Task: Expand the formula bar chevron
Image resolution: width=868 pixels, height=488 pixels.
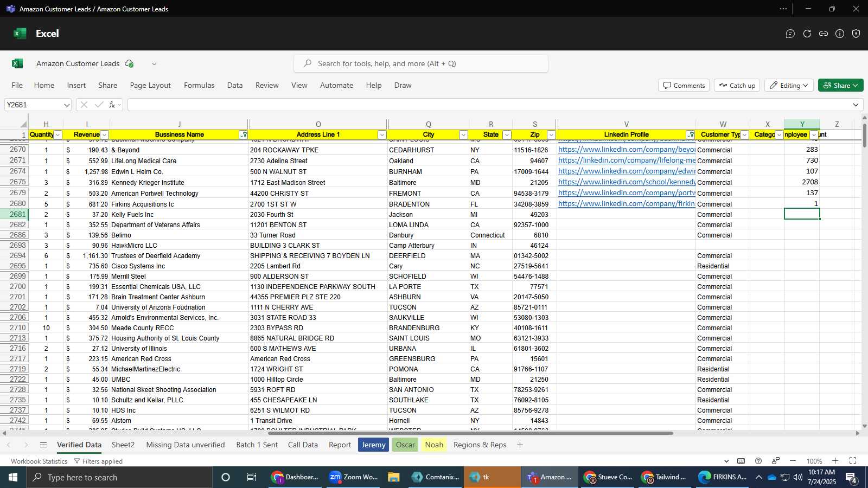Action: click(x=856, y=105)
